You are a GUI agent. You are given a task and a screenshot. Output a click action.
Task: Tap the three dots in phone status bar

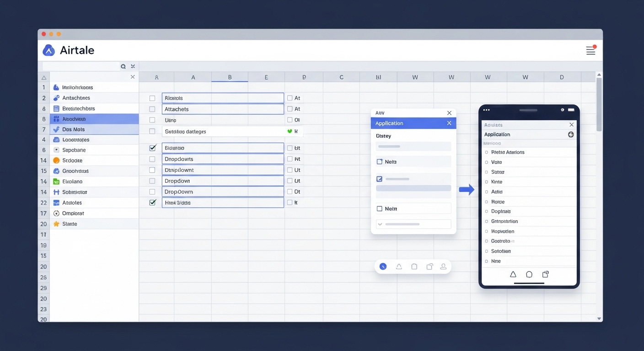[486, 110]
